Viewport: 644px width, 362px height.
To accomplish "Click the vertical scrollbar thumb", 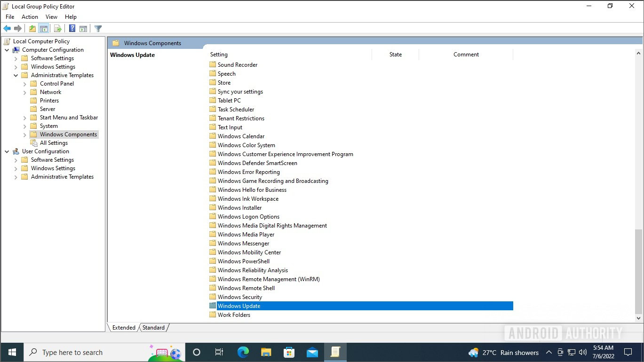I will point(638,272).
